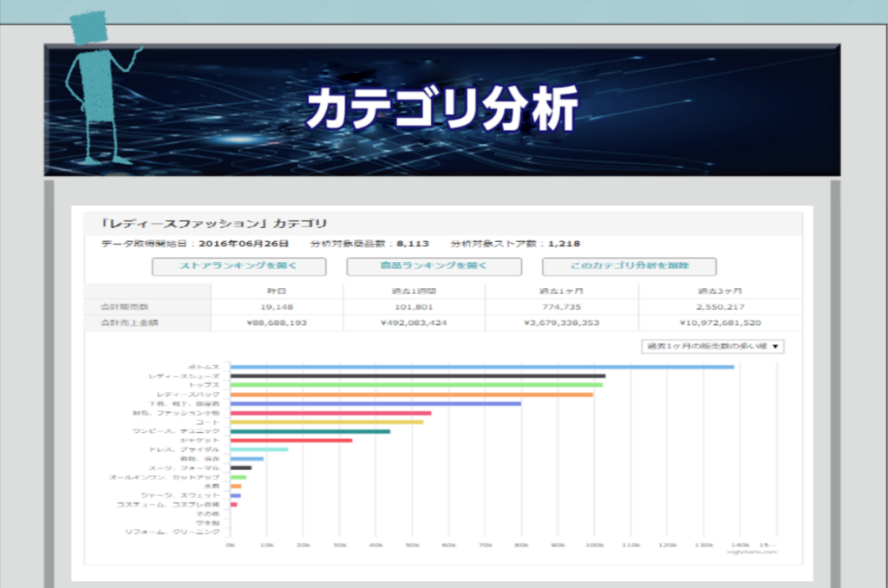Select the dark レディースシューズ bar

click(417, 376)
